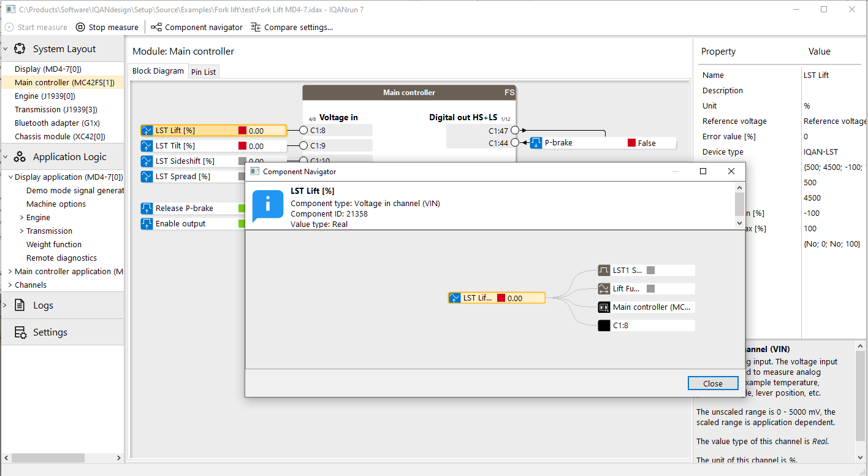Click red status square of P-brake

pyautogui.click(x=631, y=143)
